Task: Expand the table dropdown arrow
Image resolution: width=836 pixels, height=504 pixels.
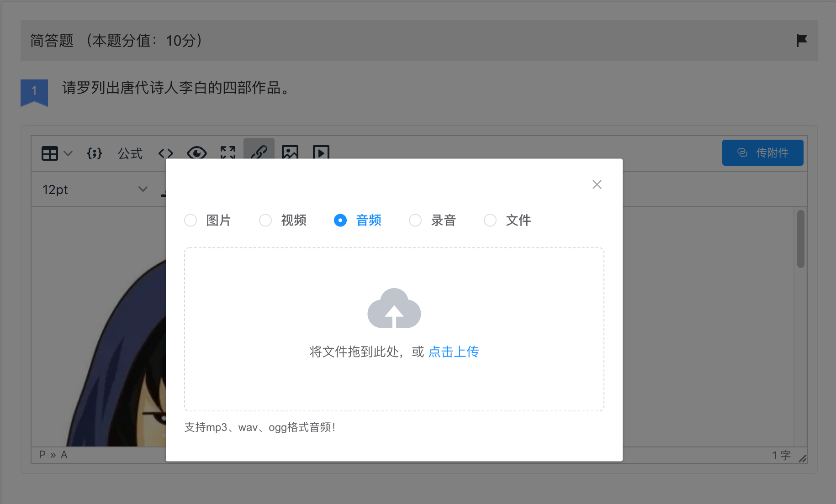Action: click(68, 153)
